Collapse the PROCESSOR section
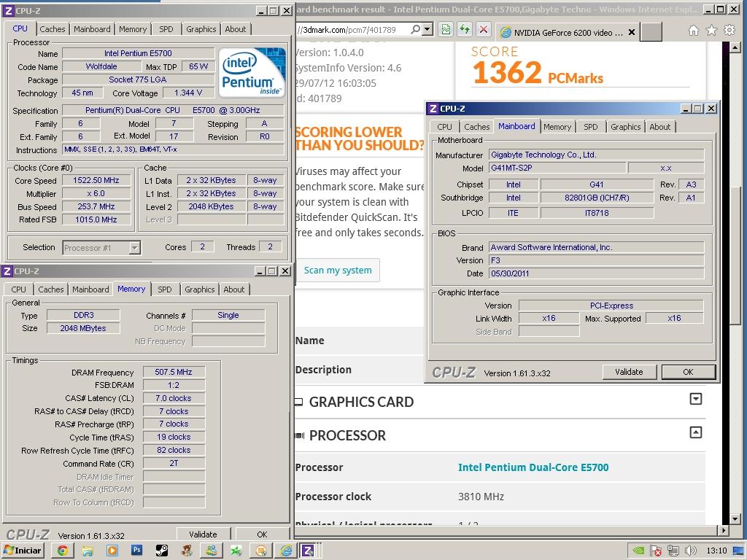This screenshot has width=747, height=560. tap(695, 432)
